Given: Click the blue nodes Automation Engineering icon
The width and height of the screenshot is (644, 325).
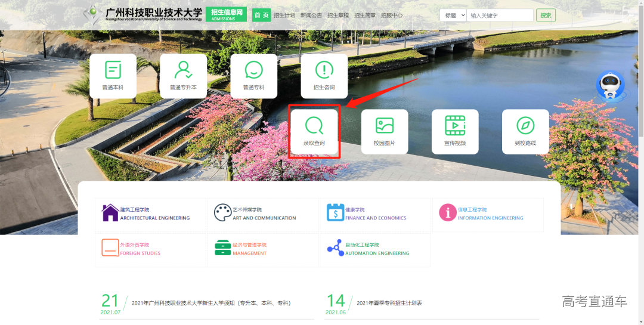Looking at the screenshot, I should pos(336,247).
